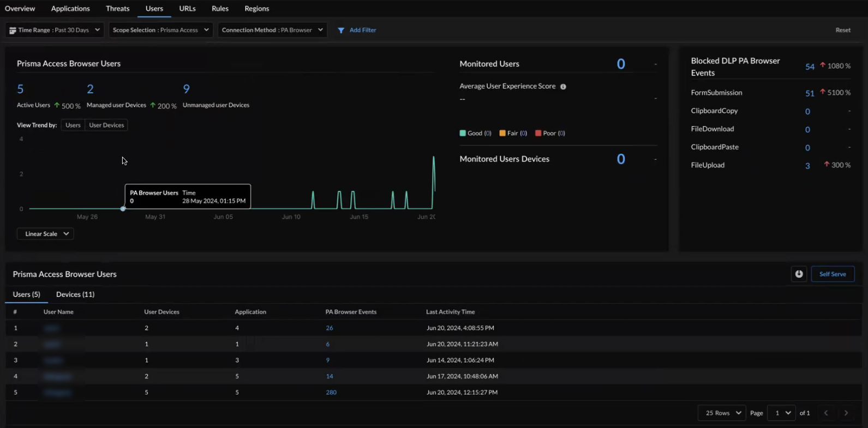
Task: Click the download icon beside Self Serve
Action: pos(799,274)
